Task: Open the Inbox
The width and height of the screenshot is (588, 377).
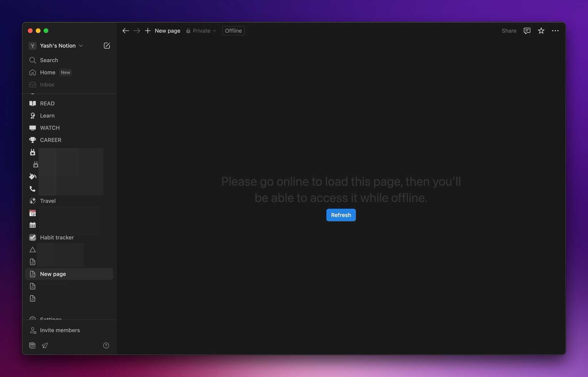Action: point(69,84)
